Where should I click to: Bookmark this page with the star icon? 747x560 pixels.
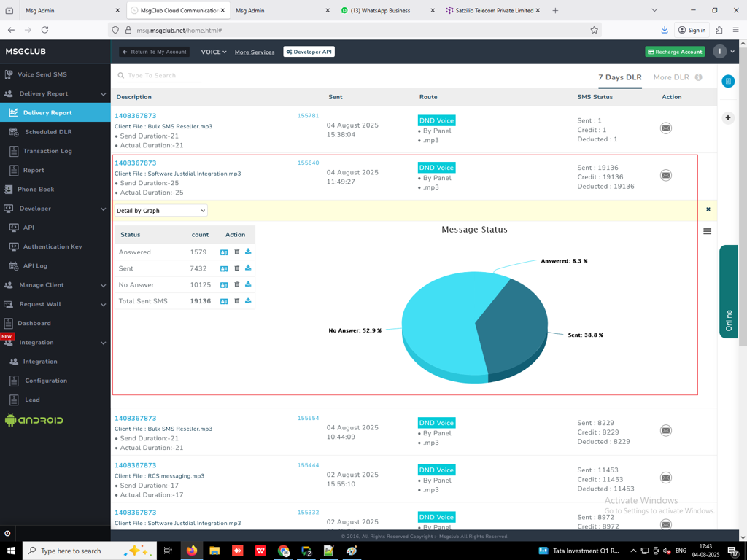click(594, 30)
